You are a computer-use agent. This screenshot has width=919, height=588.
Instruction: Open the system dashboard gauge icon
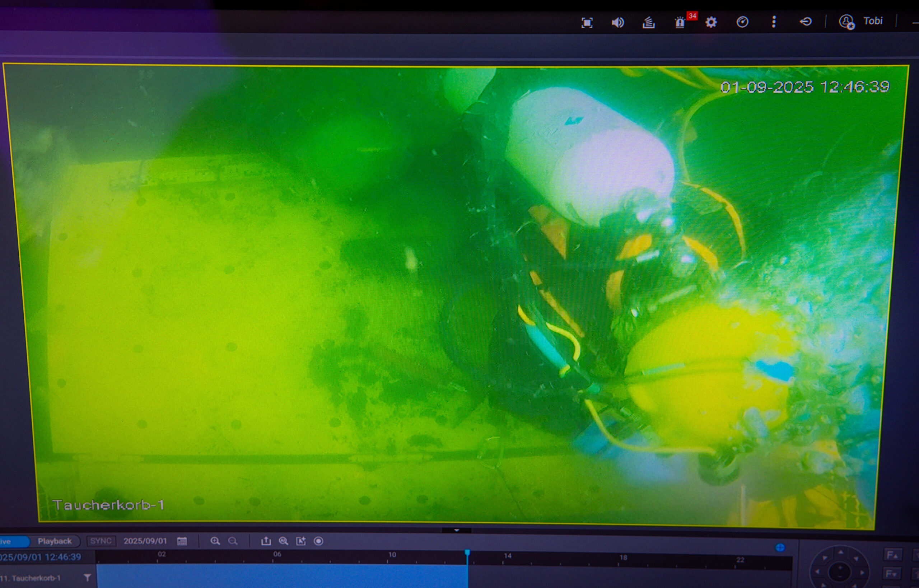[x=742, y=22]
